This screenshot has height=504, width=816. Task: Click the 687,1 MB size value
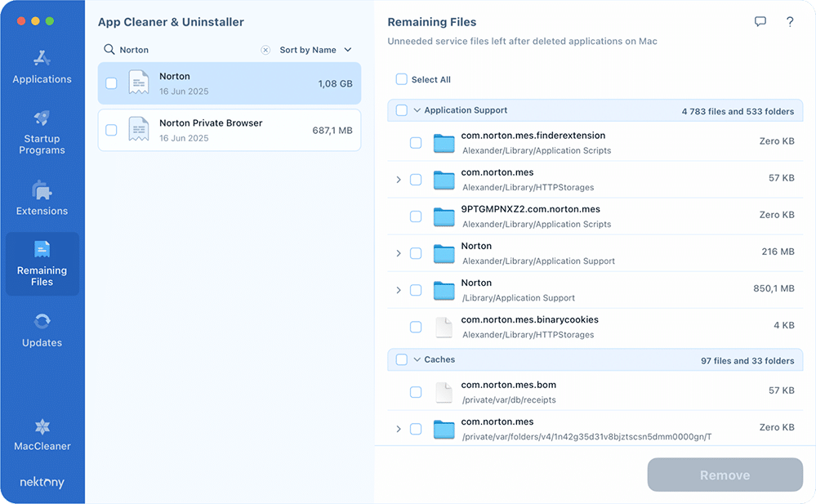332,130
